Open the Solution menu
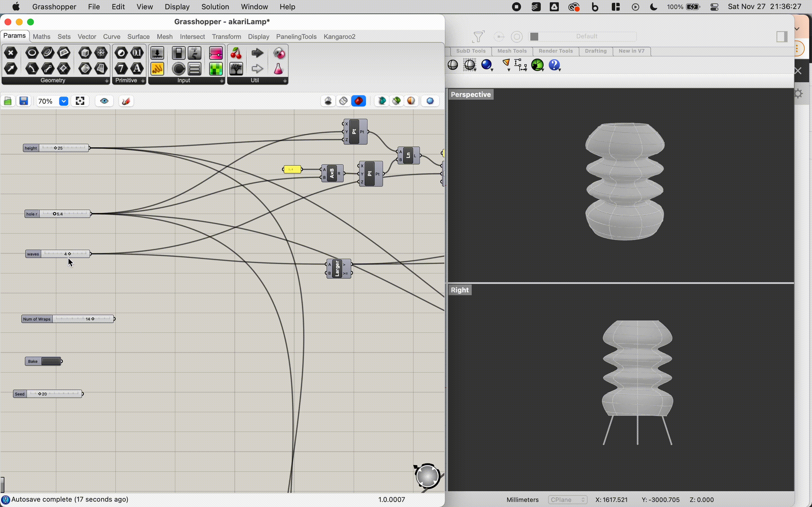Screen dimensions: 812x507 [x=215, y=7]
